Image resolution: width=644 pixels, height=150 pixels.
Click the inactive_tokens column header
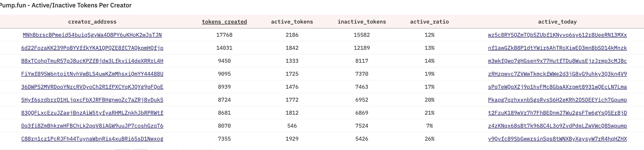(x=362, y=22)
